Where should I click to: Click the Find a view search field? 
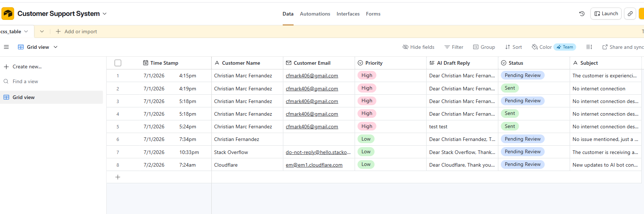pos(51,81)
